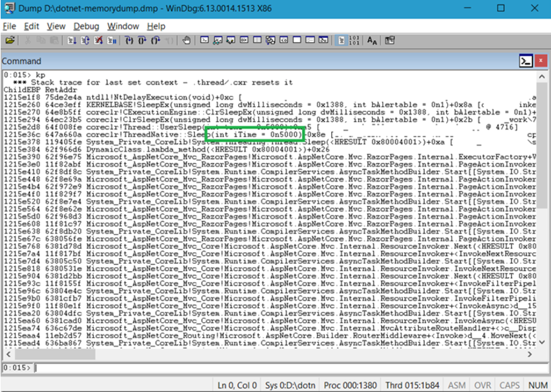Click the Step Out braces icon
The image size is (551, 392).
155,41
